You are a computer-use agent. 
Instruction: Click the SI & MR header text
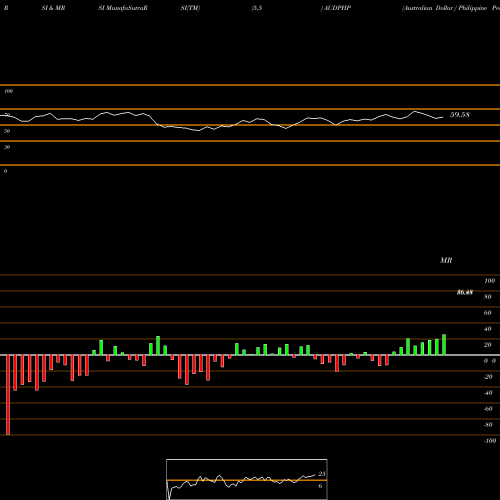(x=53, y=8)
